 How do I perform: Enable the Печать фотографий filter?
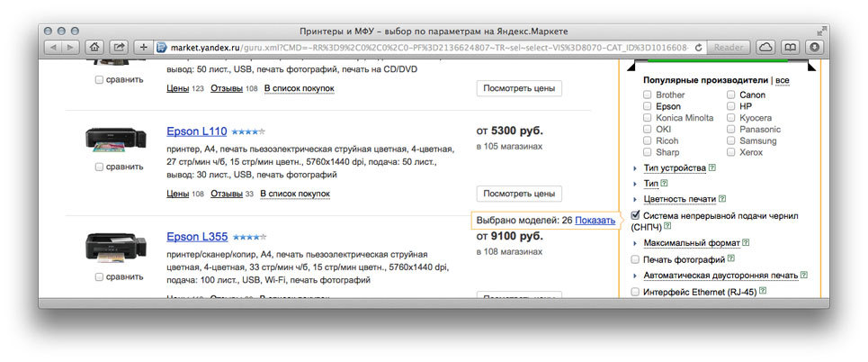(x=636, y=259)
